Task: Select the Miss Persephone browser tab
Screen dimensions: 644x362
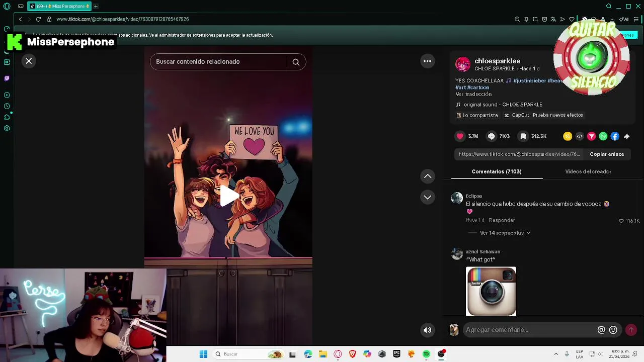Action: click(x=59, y=6)
